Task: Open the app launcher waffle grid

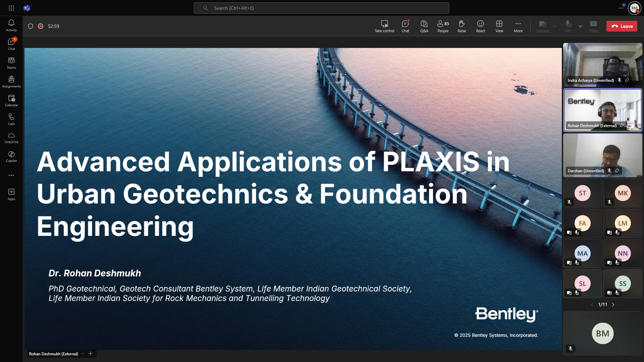Action: (x=11, y=8)
